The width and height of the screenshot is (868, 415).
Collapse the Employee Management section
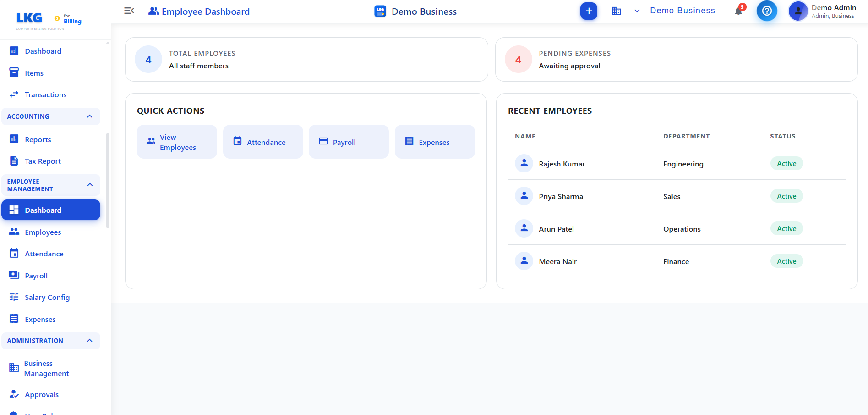click(51, 185)
